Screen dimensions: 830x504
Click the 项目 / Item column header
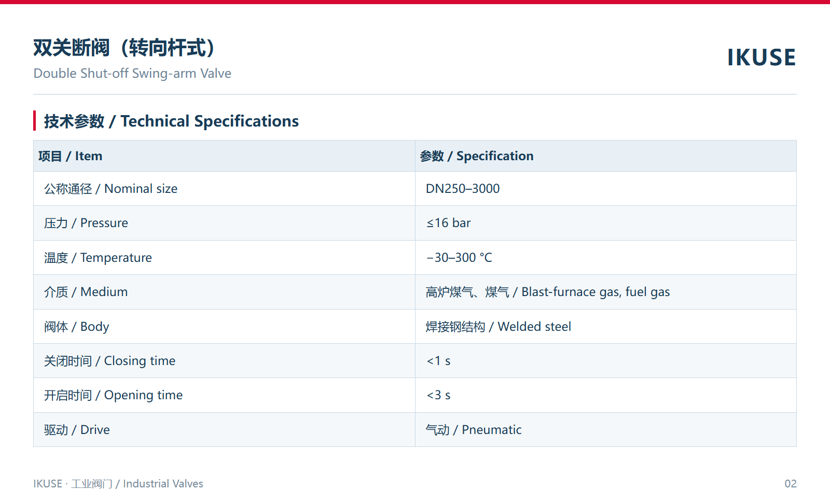point(224,156)
